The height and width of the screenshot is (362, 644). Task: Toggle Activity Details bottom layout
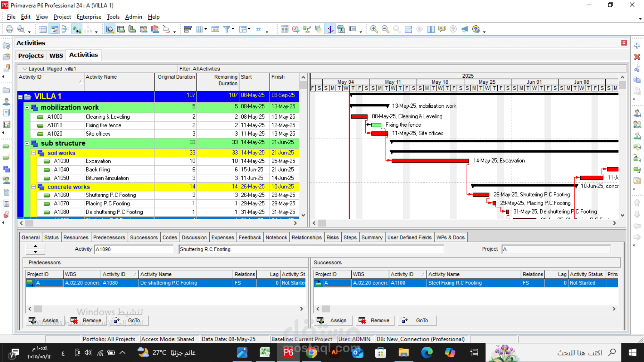pyautogui.click(x=110, y=29)
